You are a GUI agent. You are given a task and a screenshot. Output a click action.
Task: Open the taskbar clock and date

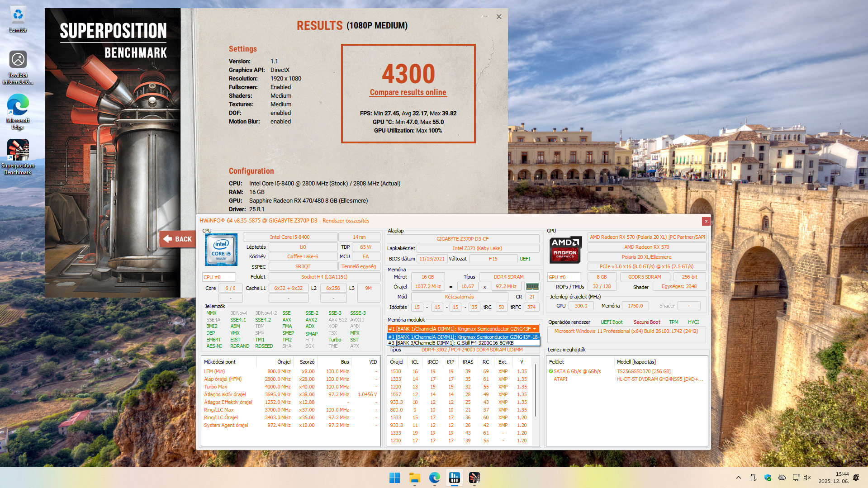point(833,478)
